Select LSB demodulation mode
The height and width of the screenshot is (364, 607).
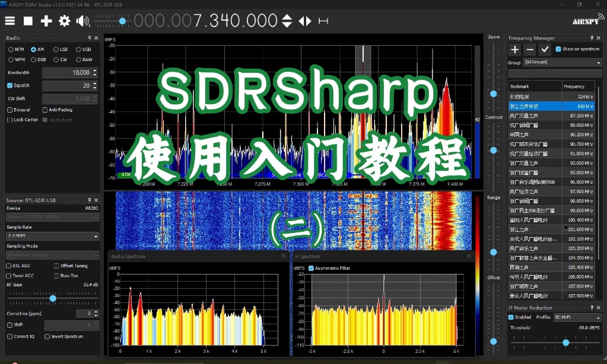coord(56,50)
